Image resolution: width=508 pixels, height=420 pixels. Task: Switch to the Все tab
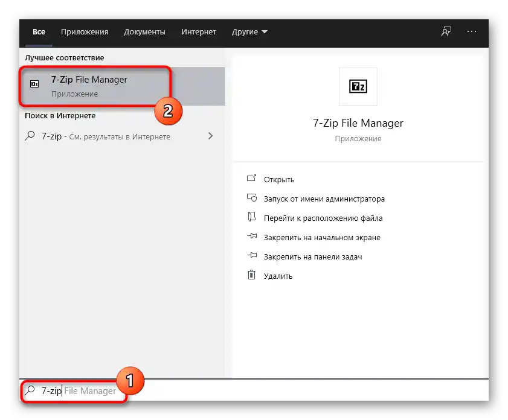pos(39,32)
